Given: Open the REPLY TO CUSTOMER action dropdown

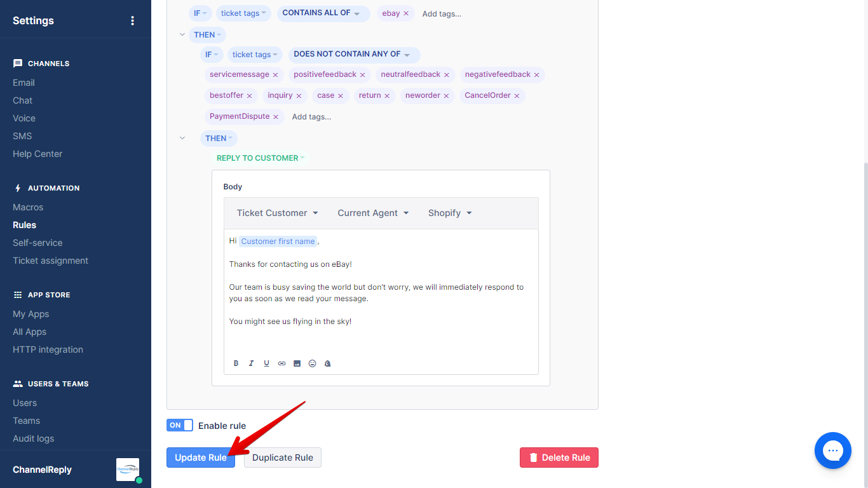Looking at the screenshot, I should (x=261, y=158).
